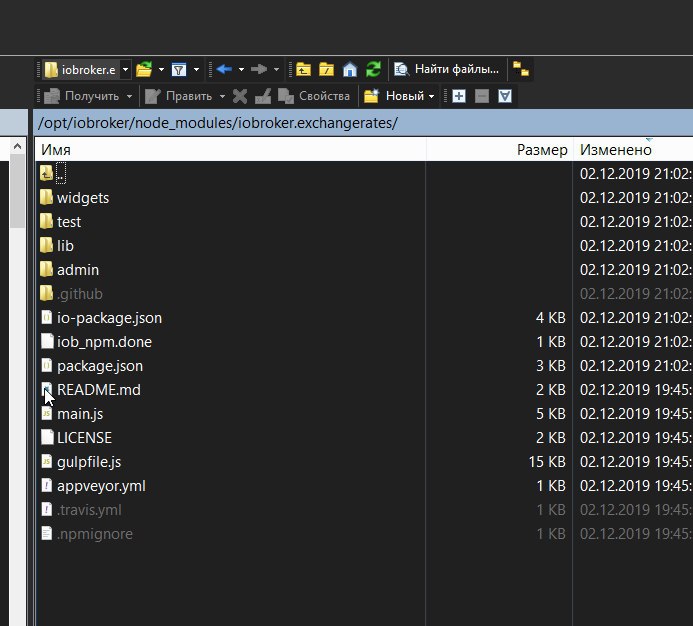Image resolution: width=693 pixels, height=626 pixels.
Task: Click the remote path address bar
Action: click(x=363, y=123)
